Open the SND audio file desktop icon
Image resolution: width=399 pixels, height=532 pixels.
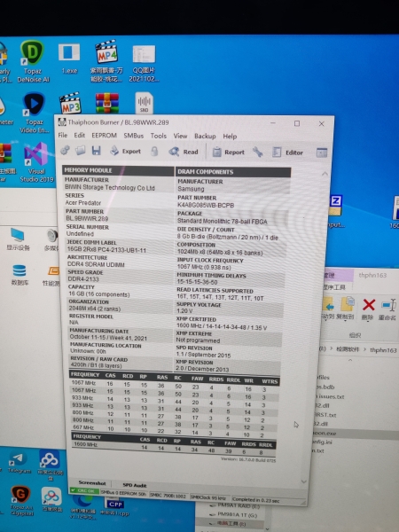pos(145,103)
